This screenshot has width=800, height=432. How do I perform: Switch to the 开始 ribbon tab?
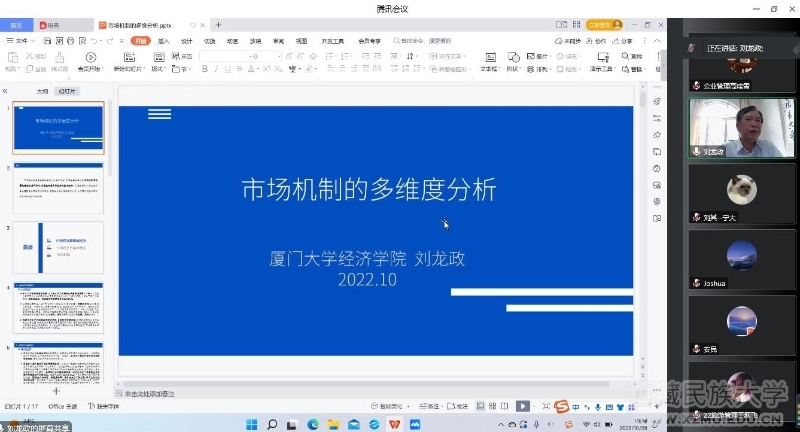140,41
